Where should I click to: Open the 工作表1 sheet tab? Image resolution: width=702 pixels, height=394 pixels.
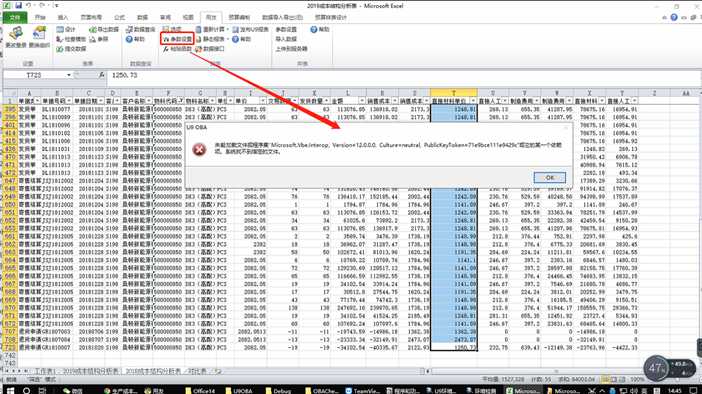tap(45, 371)
